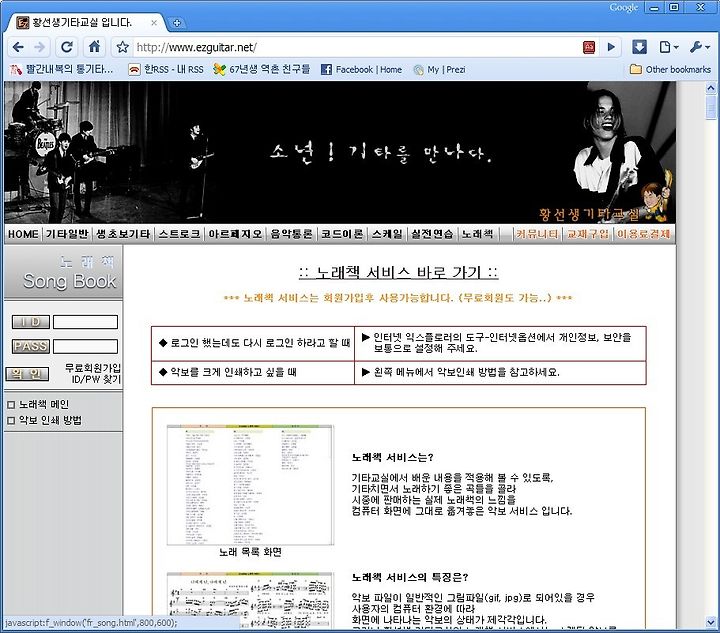Open the 기타일반 menu item

[67, 234]
